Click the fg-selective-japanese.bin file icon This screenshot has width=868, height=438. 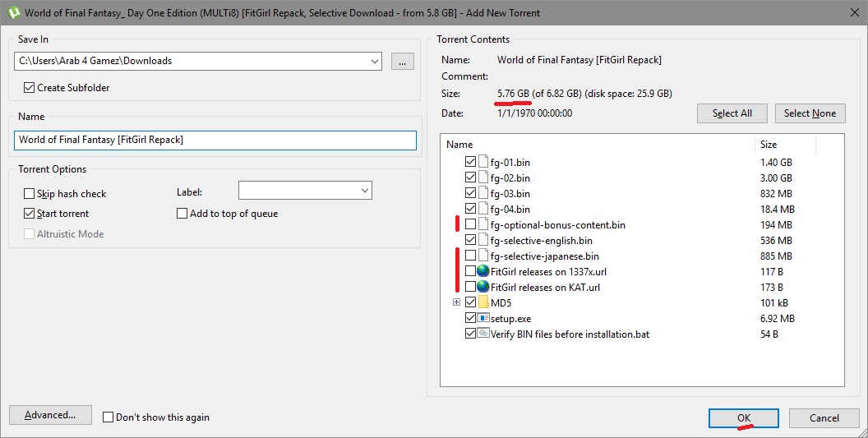click(x=483, y=256)
